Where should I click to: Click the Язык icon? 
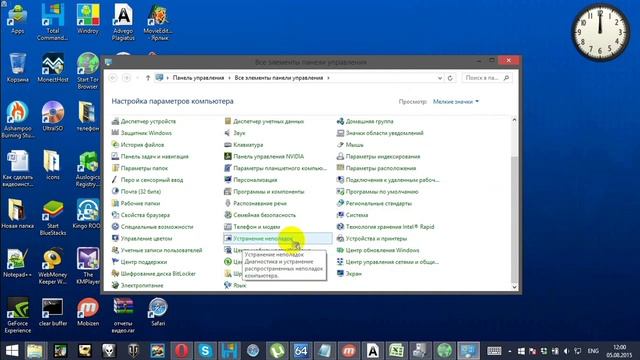(228, 285)
